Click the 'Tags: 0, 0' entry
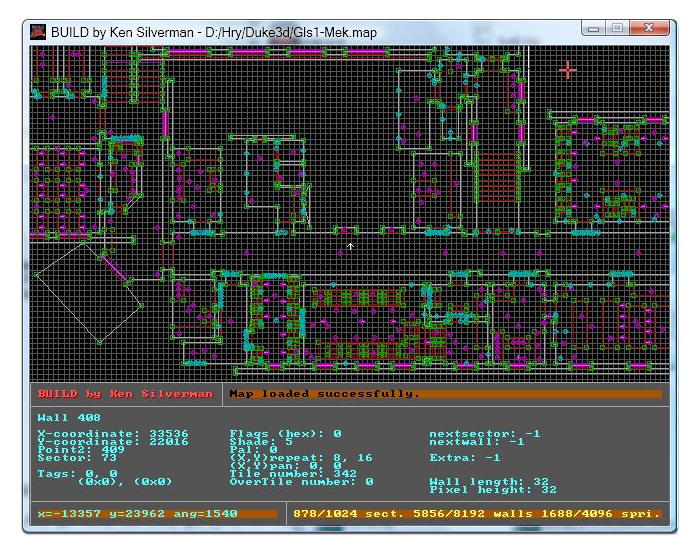 click(78, 474)
